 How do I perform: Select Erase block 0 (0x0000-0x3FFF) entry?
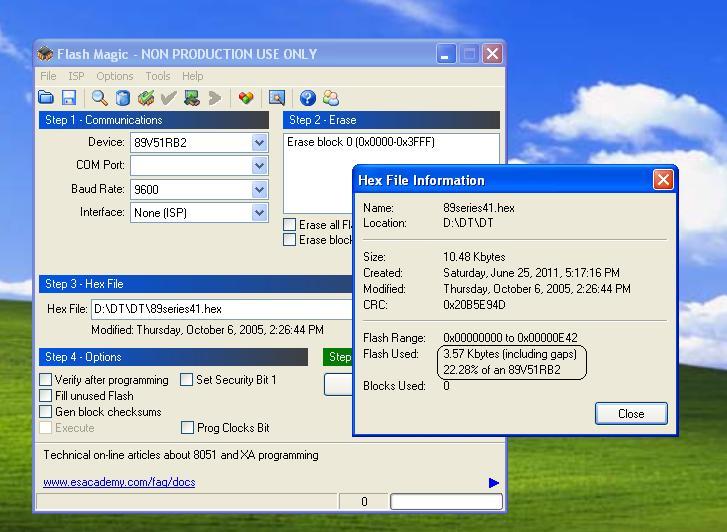pyautogui.click(x=361, y=142)
